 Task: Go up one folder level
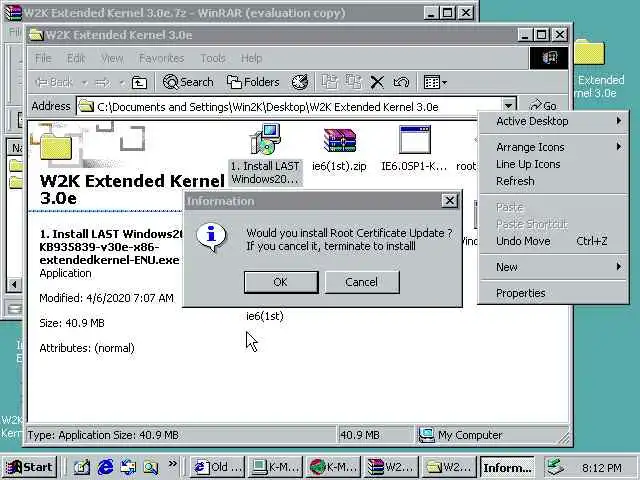pos(140,83)
